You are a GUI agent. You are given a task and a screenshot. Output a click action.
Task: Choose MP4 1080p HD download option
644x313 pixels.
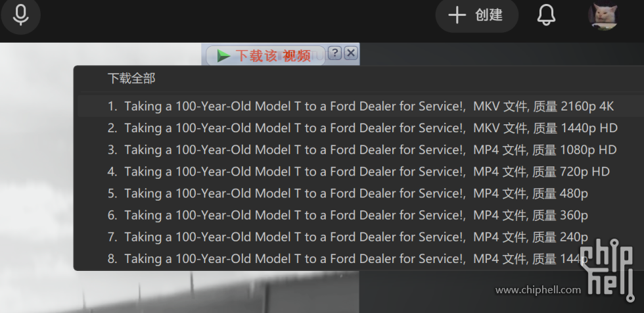(361, 150)
